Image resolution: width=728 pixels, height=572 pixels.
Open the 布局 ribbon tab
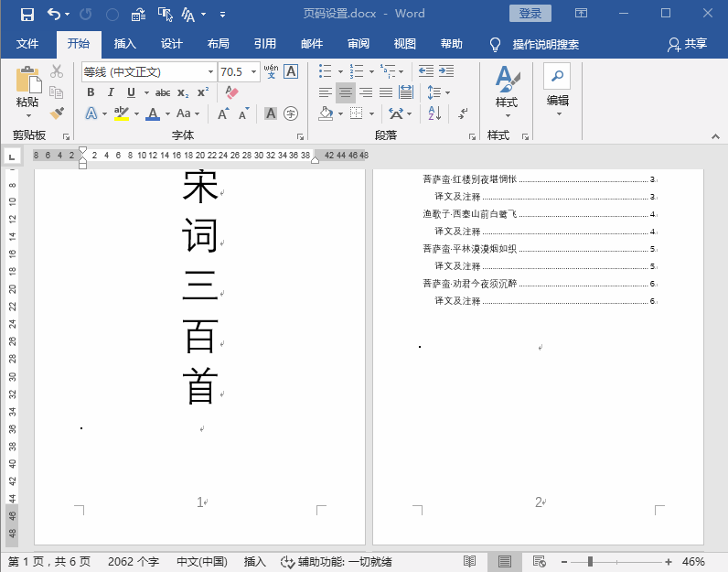click(219, 44)
